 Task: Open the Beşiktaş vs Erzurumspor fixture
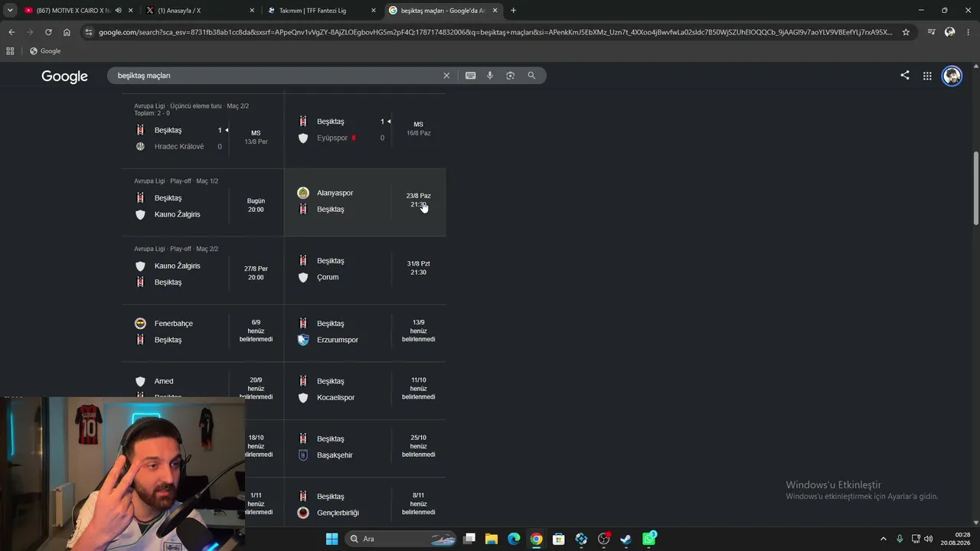click(x=365, y=332)
